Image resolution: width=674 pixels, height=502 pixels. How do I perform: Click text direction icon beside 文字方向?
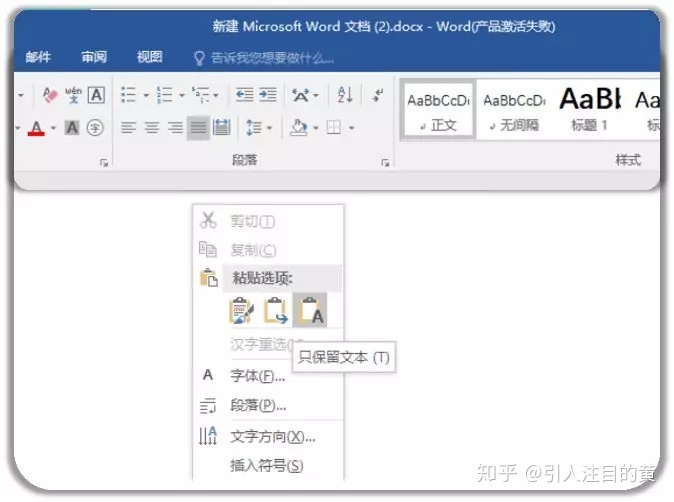[x=208, y=436]
